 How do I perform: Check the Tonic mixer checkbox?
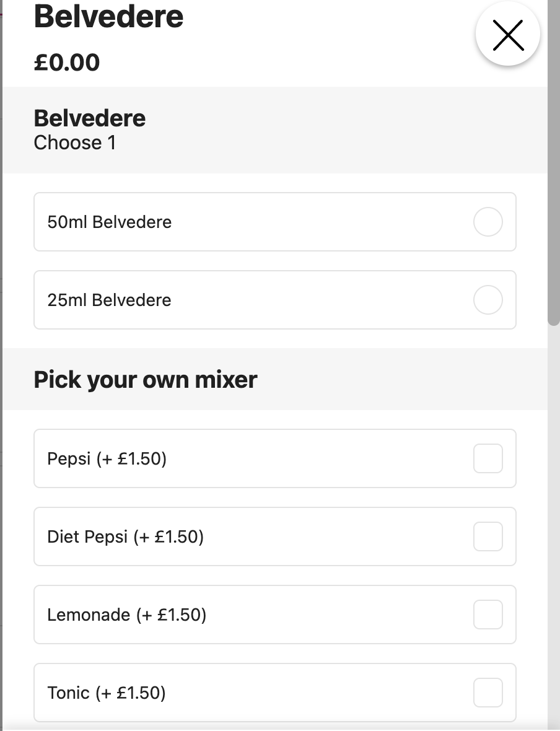tap(488, 693)
